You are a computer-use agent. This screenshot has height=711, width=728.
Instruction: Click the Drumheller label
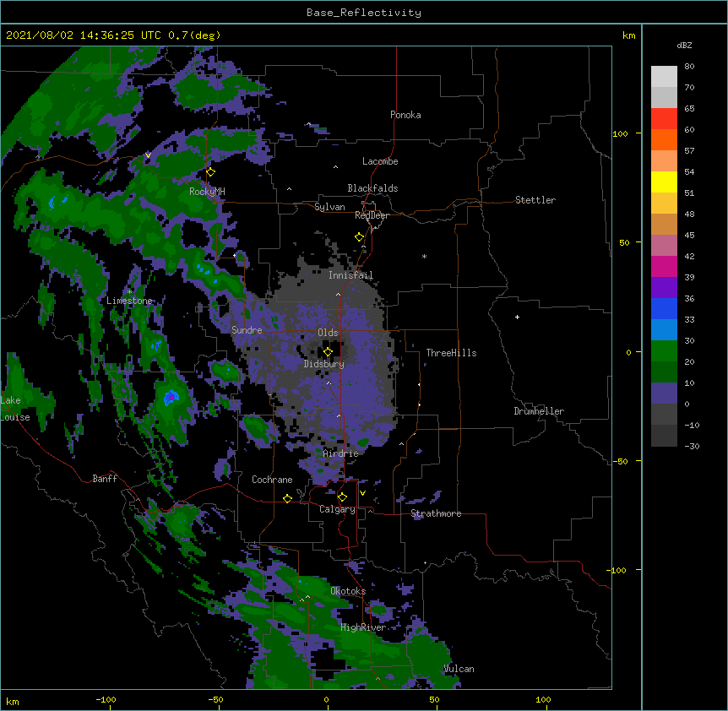539,411
